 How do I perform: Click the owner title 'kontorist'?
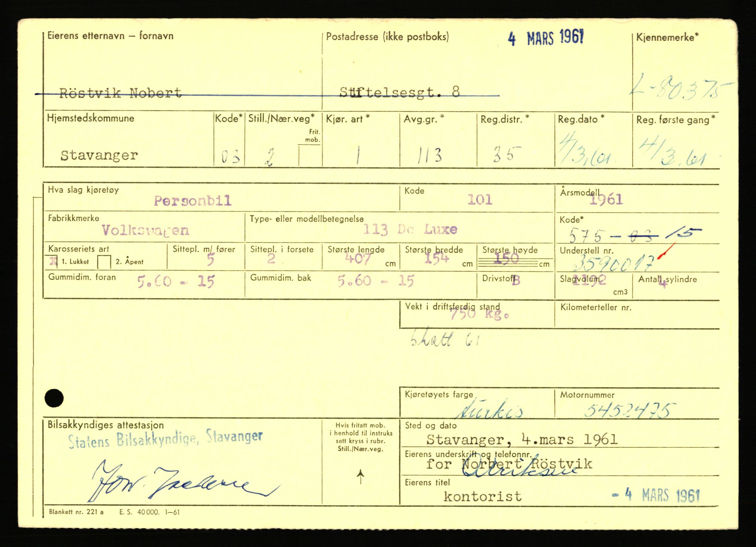tap(483, 497)
